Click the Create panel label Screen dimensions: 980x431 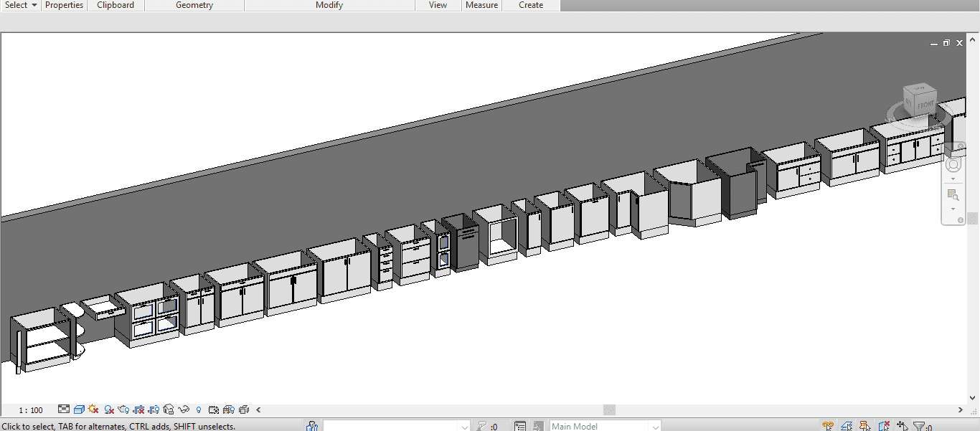click(x=531, y=5)
